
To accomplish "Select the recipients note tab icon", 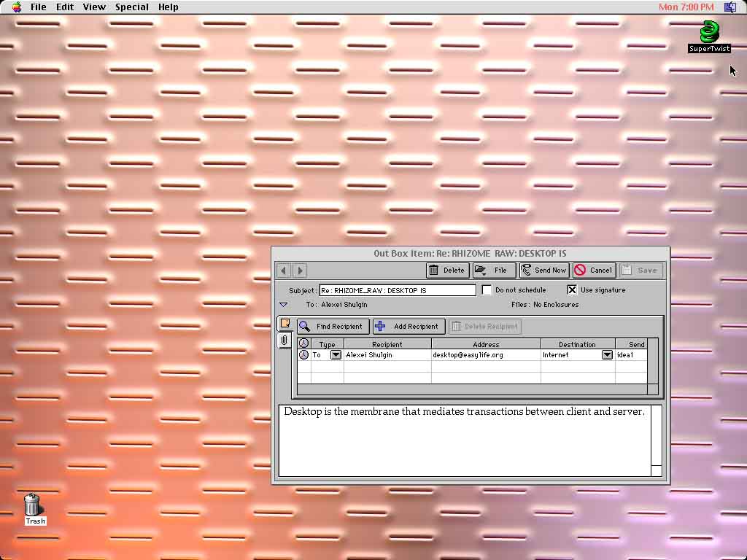I will click(285, 323).
